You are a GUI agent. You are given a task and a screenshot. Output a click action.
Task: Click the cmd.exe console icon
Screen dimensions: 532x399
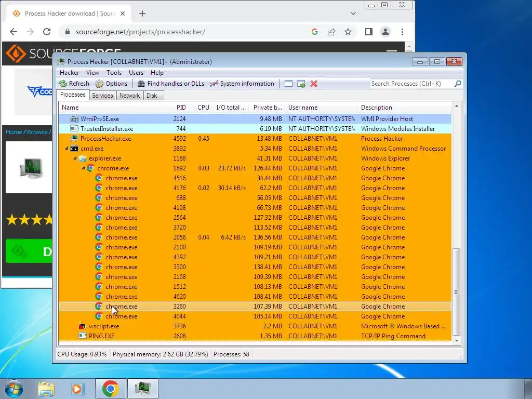pyautogui.click(x=74, y=148)
